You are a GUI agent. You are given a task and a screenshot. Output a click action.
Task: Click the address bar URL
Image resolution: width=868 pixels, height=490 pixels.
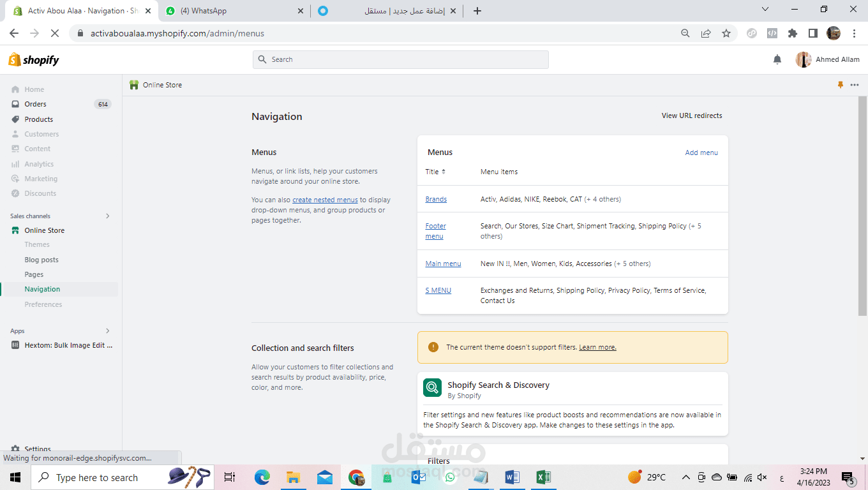coord(177,33)
